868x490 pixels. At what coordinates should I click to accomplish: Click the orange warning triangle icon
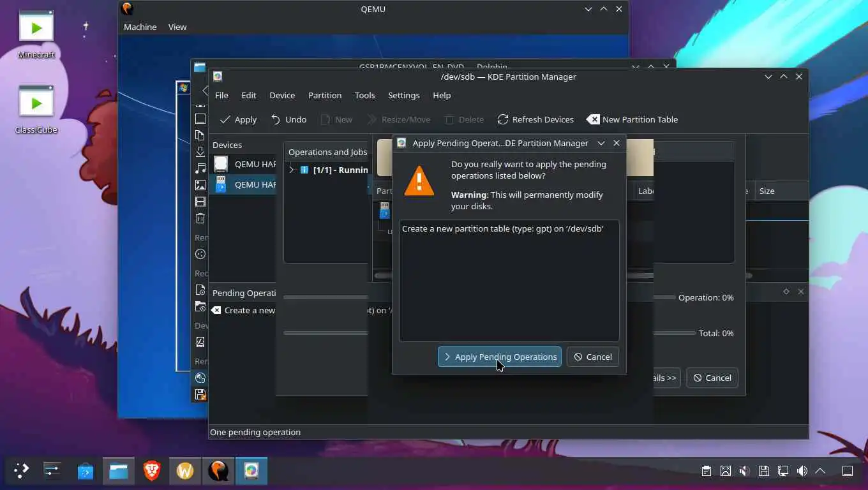point(419,181)
